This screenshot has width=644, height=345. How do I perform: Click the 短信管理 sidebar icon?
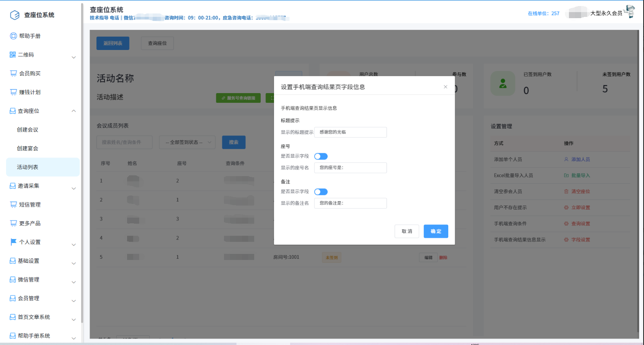tap(13, 204)
